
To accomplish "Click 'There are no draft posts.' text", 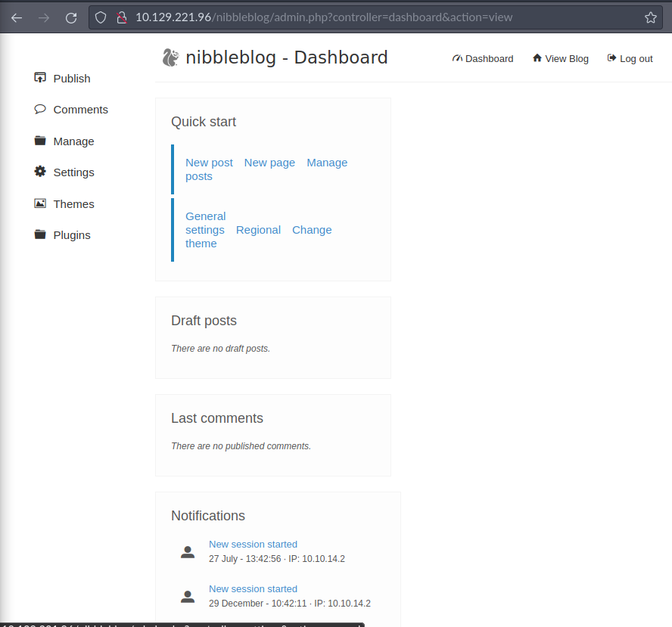I will [220, 349].
